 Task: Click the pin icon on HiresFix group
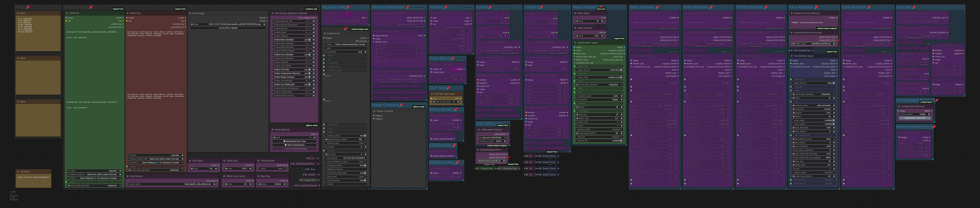pyautogui.click(x=446, y=7)
